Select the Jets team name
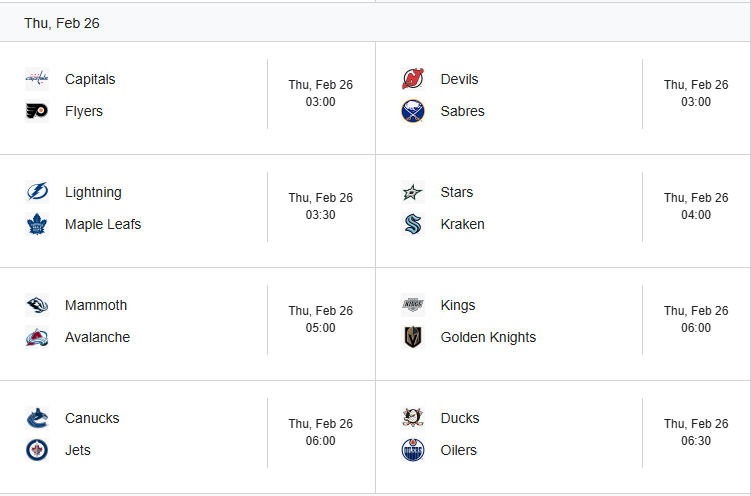Viewport: 751px width, 496px height. click(x=78, y=450)
